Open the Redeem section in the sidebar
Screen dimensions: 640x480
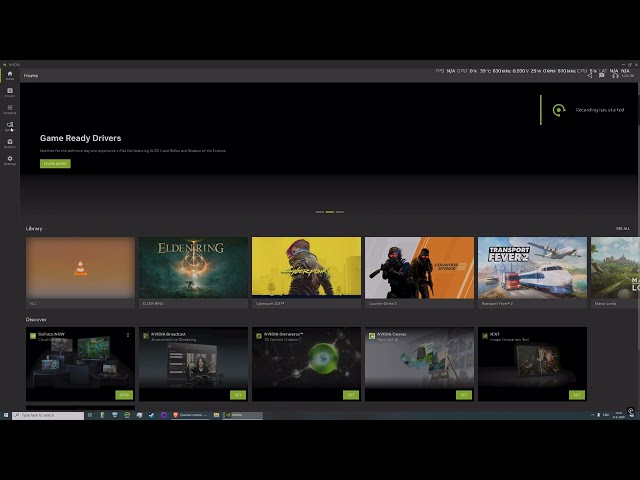coord(10,143)
